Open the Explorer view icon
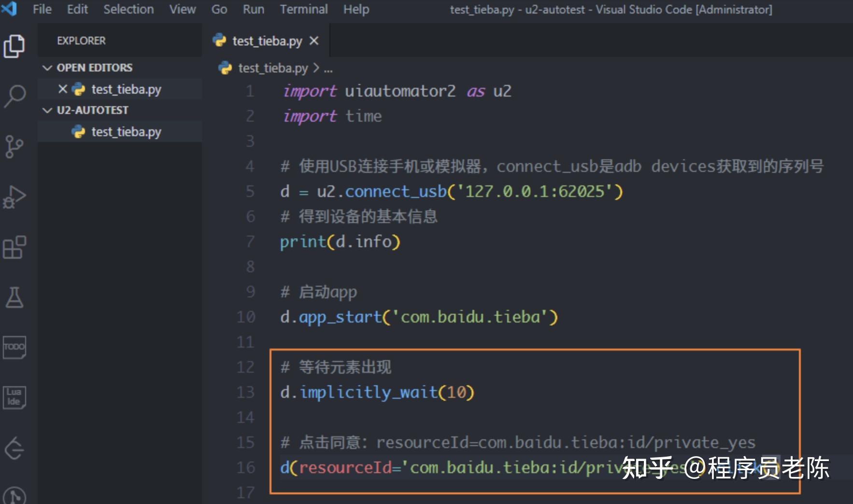This screenshot has width=853, height=504. [14, 46]
